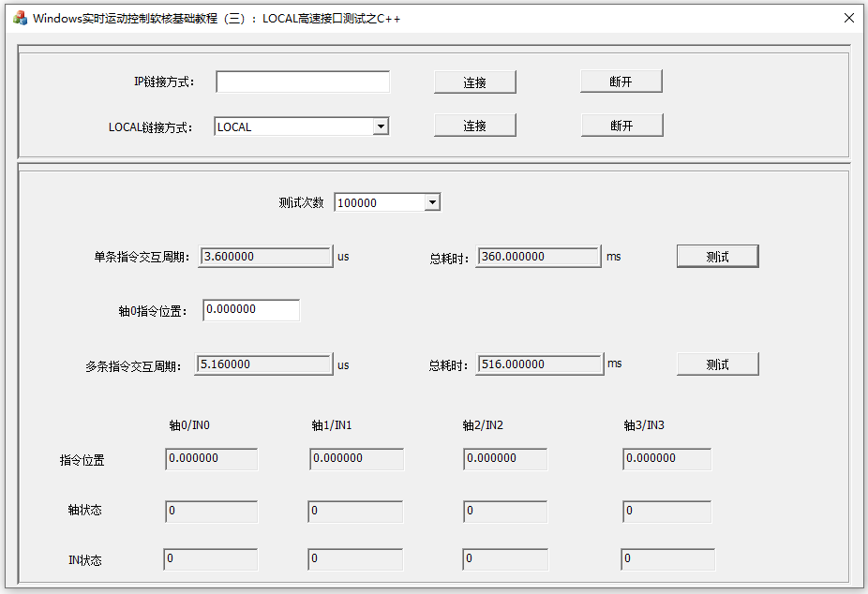Image resolution: width=868 pixels, height=594 pixels.
Task: Click the 总耗时 field showing 360.000000
Action: tap(538, 256)
